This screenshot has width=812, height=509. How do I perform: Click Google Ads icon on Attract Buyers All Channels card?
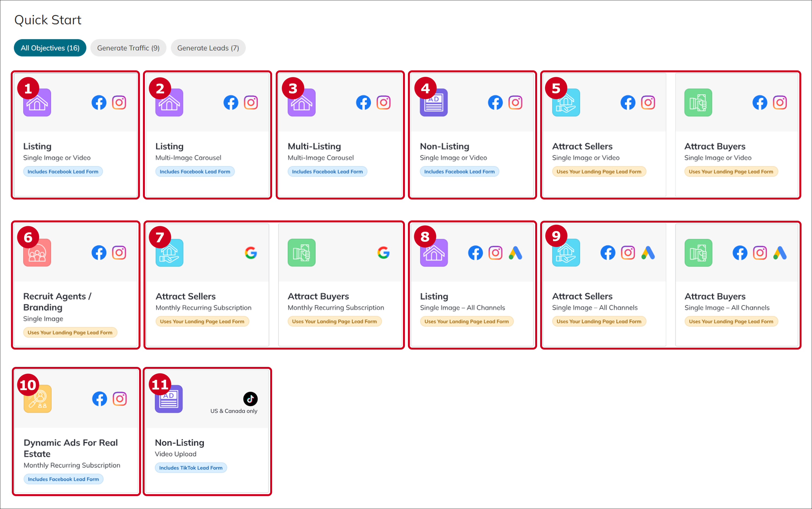(x=780, y=253)
